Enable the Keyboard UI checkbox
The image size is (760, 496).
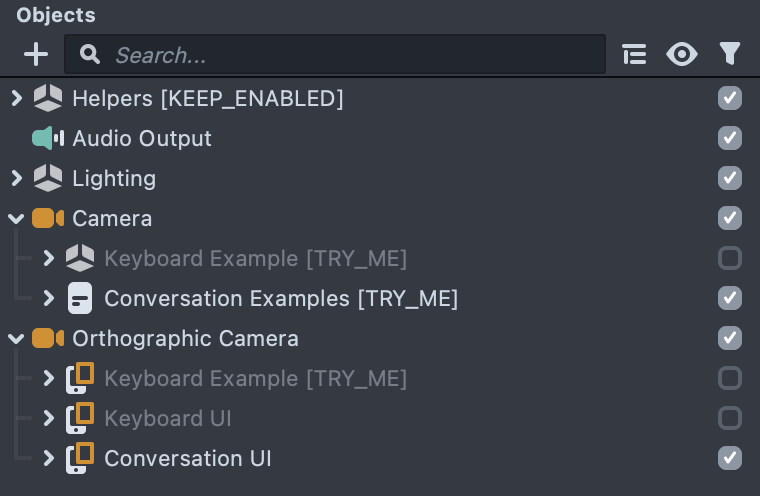click(730, 418)
